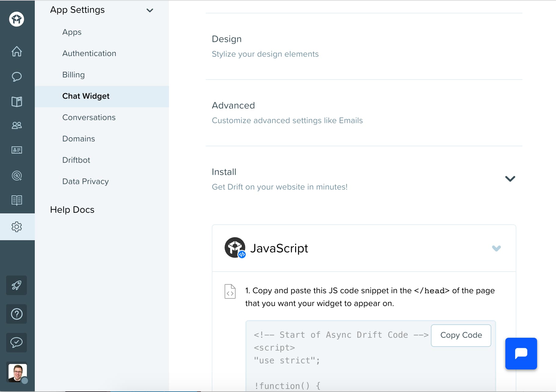Select the Conversations chat bubble icon

[17, 77]
